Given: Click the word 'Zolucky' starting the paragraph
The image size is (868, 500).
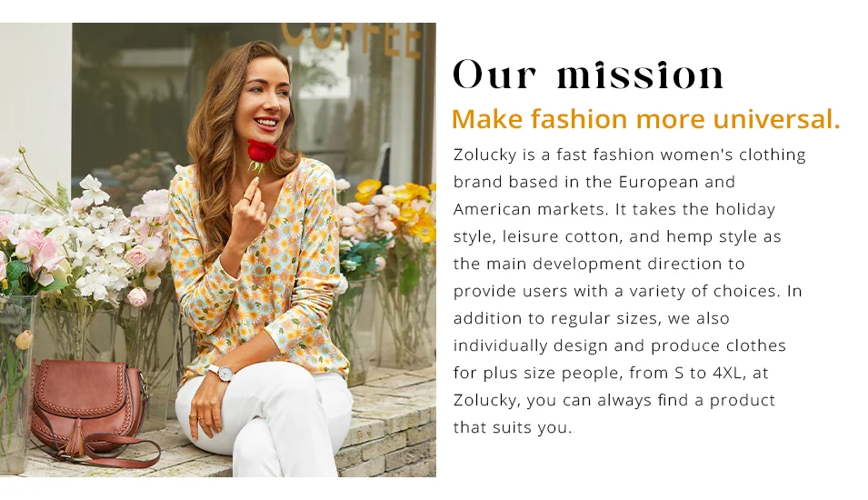Looking at the screenshot, I should 485,155.
